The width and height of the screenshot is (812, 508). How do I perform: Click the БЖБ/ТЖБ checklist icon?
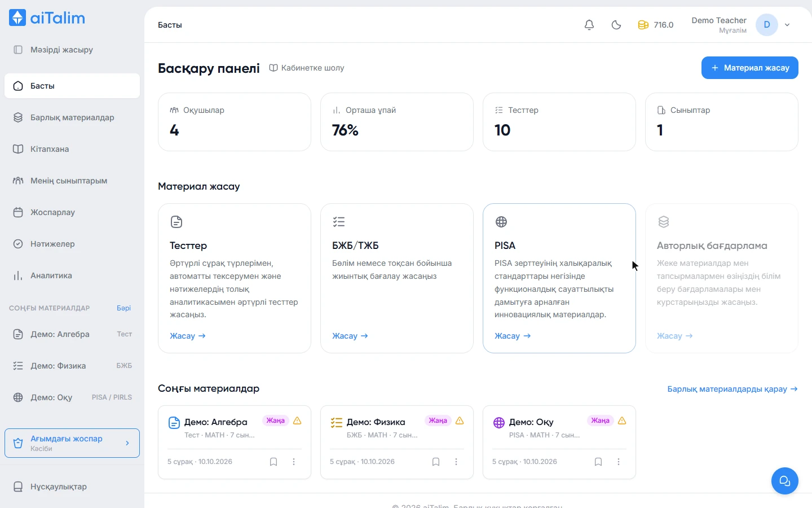tap(339, 222)
